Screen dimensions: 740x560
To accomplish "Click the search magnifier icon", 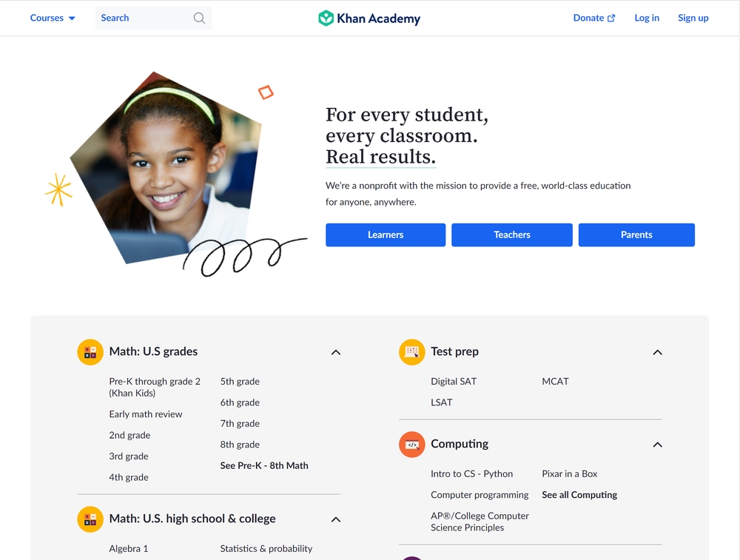I will pos(199,18).
